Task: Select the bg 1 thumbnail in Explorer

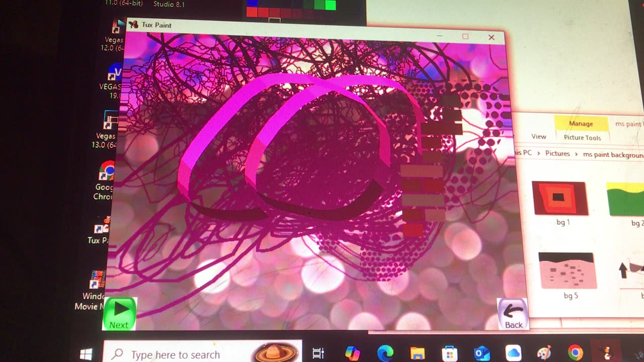Action: coord(559,198)
